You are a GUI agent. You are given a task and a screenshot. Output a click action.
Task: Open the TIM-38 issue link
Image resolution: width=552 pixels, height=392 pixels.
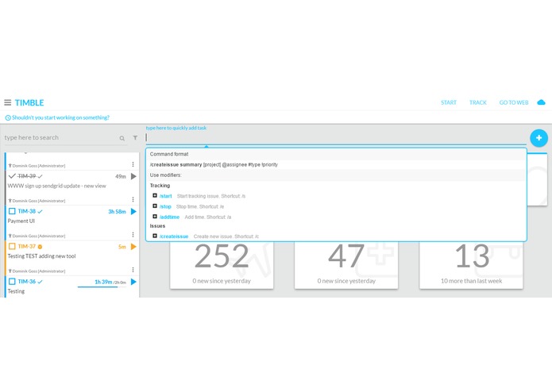27,211
